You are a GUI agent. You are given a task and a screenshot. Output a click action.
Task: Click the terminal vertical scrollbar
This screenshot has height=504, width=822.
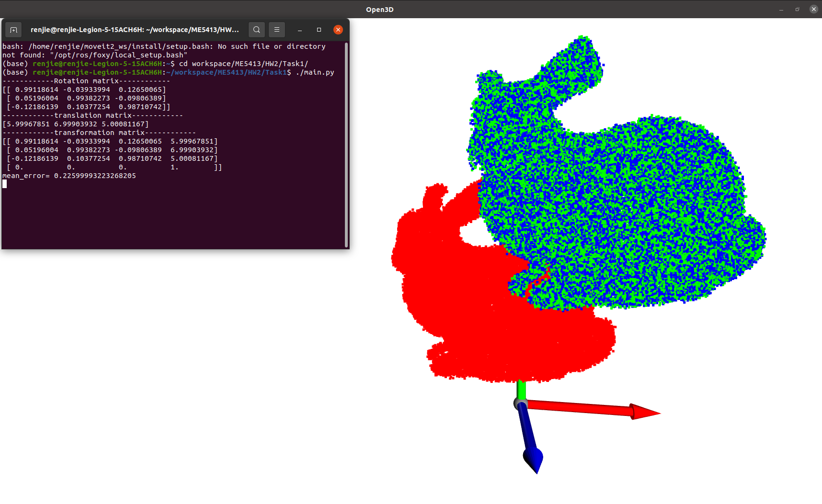tap(346, 145)
